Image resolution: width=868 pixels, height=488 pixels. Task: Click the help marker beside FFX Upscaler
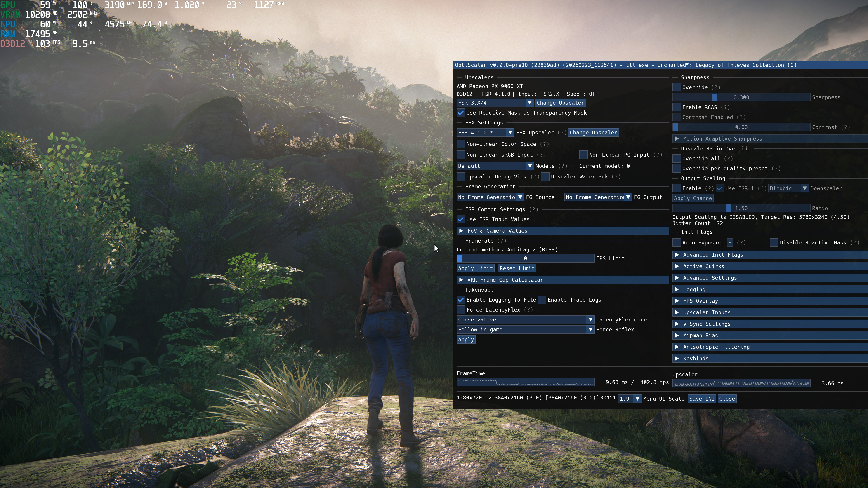pyautogui.click(x=562, y=133)
